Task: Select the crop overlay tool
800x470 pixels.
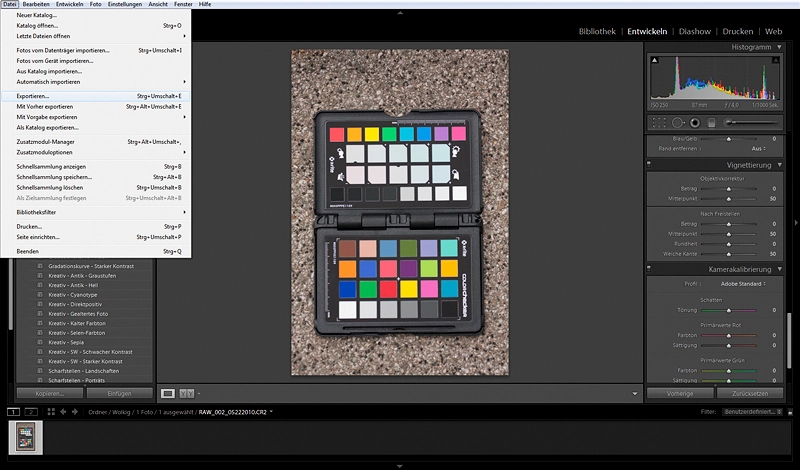Action: coord(659,122)
